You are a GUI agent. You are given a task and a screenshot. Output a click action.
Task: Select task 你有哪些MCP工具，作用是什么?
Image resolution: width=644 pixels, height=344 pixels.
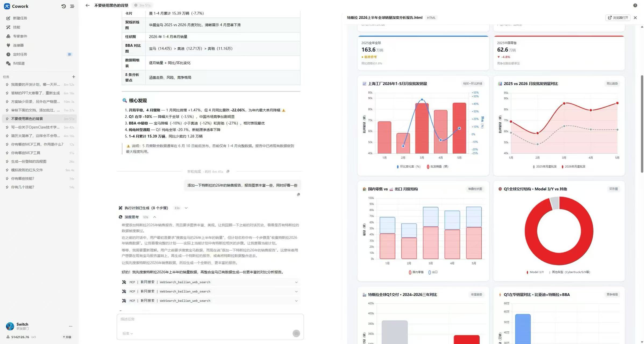pyautogui.click(x=39, y=144)
